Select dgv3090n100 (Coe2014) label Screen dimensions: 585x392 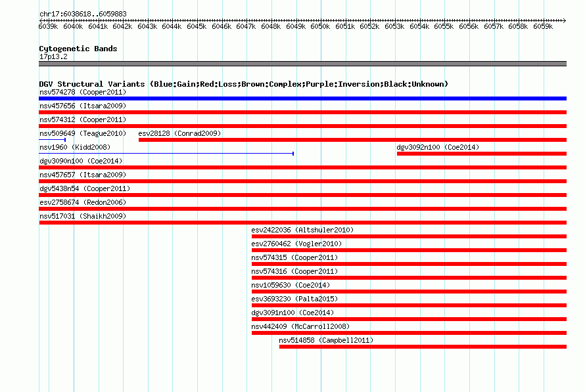pos(81,161)
